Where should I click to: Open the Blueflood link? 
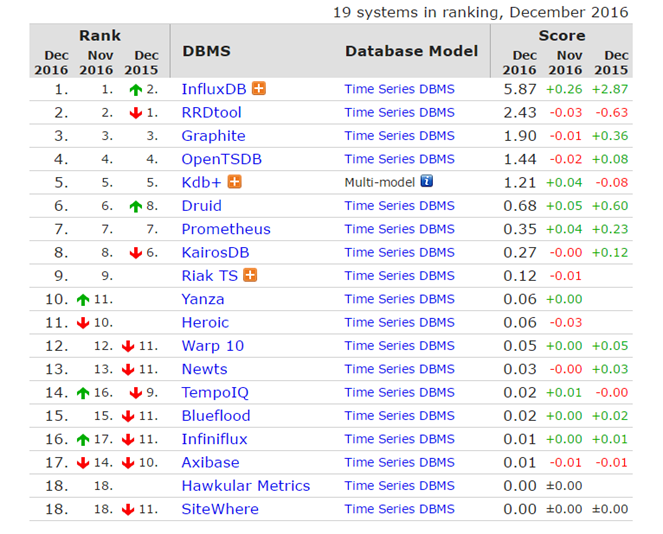(216, 416)
